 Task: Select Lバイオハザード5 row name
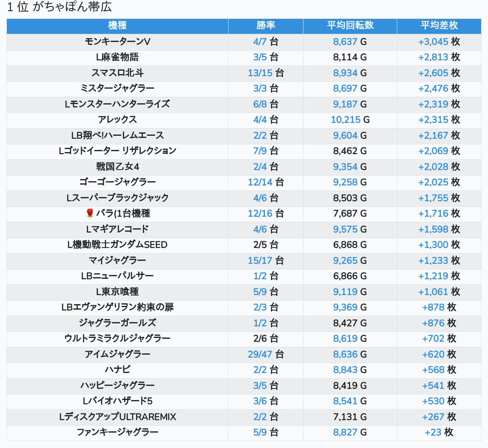pyautogui.click(x=117, y=401)
